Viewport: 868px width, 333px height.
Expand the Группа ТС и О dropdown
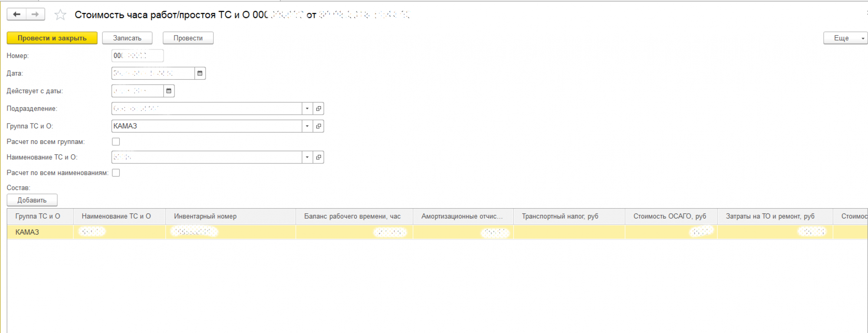(x=307, y=126)
